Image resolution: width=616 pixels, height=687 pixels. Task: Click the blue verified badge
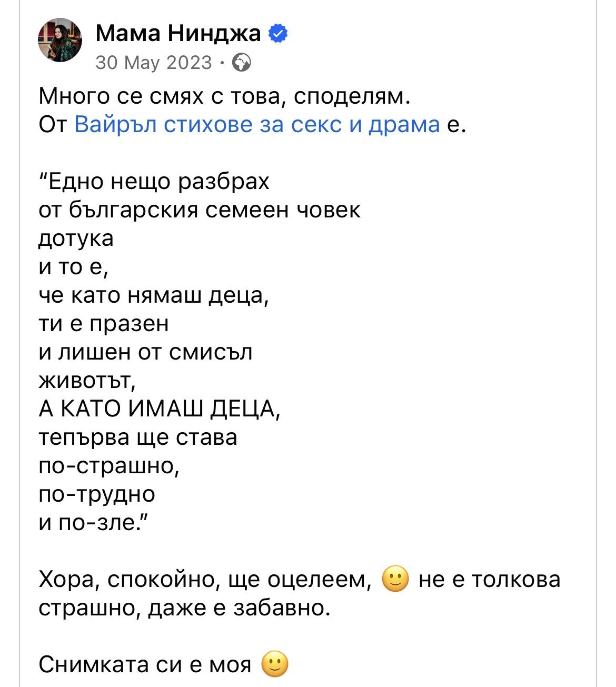click(x=279, y=34)
